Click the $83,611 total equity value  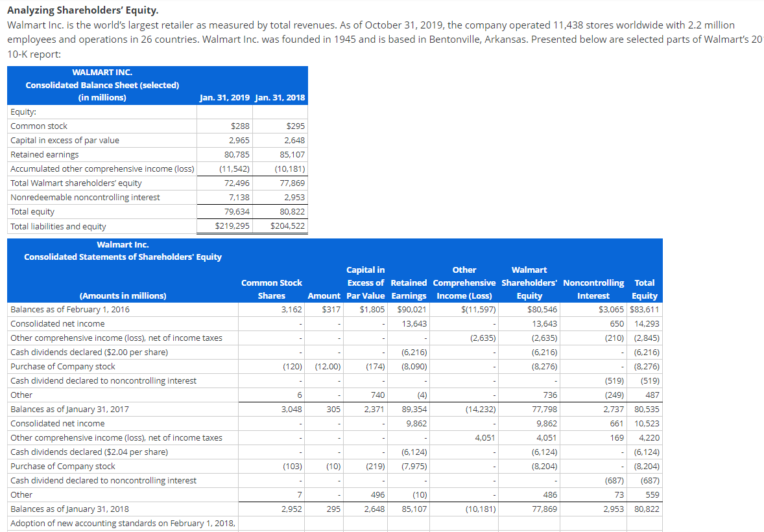click(644, 310)
